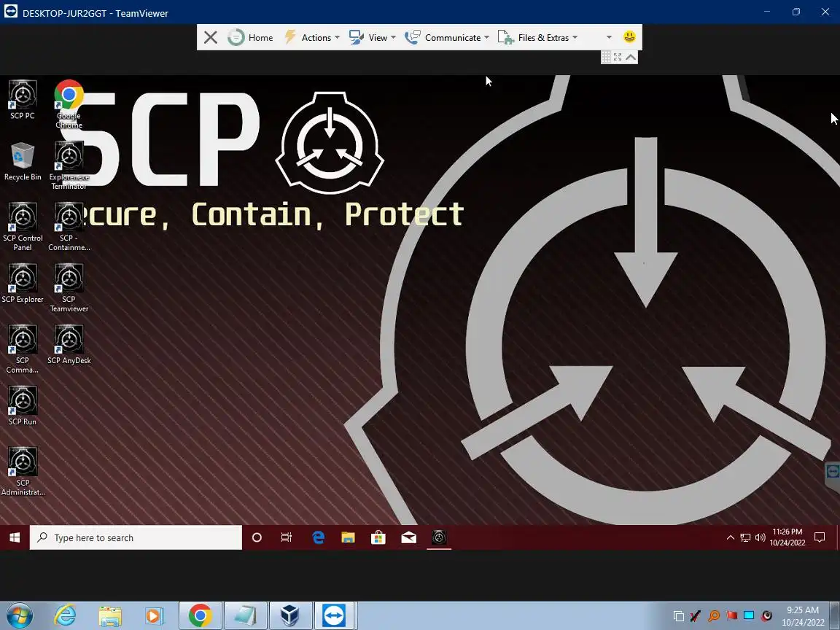Click the red speaker tray icon
Image resolution: width=840 pixels, height=630 pixels.
pyautogui.click(x=766, y=615)
